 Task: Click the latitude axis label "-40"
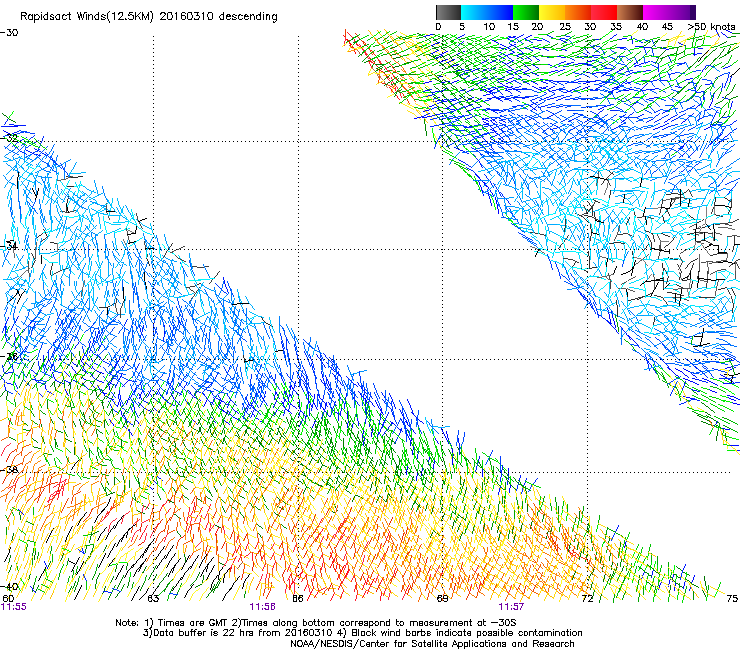point(9,587)
